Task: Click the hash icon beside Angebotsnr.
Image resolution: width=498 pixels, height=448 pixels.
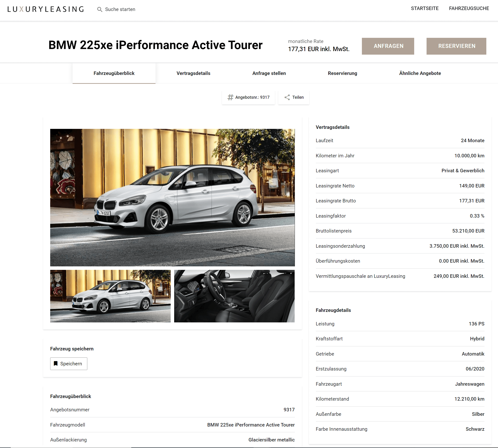Action: tap(230, 97)
